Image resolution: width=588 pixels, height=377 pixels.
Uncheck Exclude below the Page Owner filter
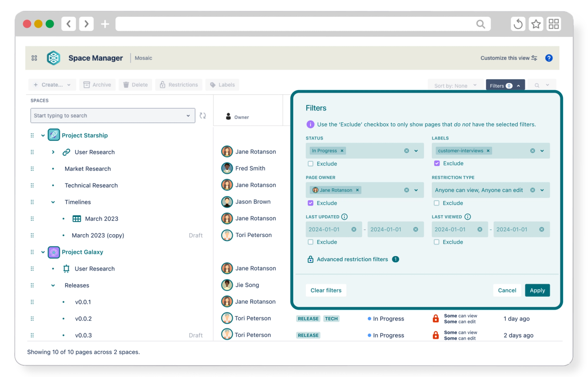click(310, 203)
